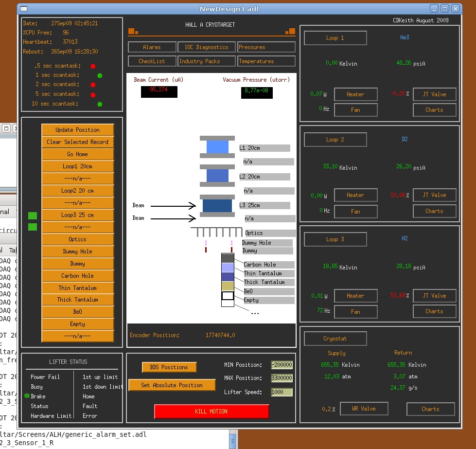Image resolution: width=476 pixels, height=449 pixels.
Task: Select the Dummy target button
Action: pyautogui.click(x=78, y=263)
